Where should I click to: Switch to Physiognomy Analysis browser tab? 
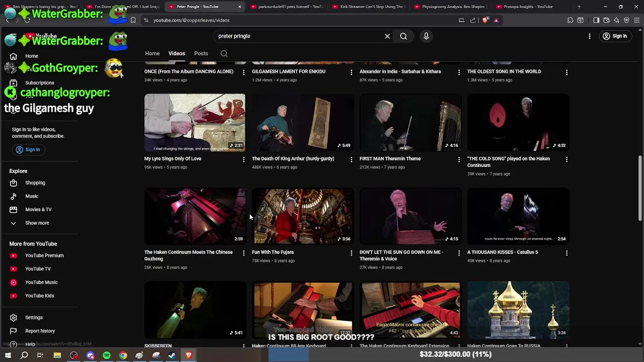tap(451, 7)
